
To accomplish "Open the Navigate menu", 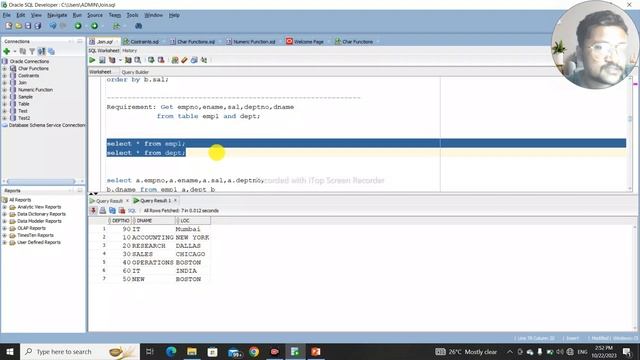I will coord(57,15).
